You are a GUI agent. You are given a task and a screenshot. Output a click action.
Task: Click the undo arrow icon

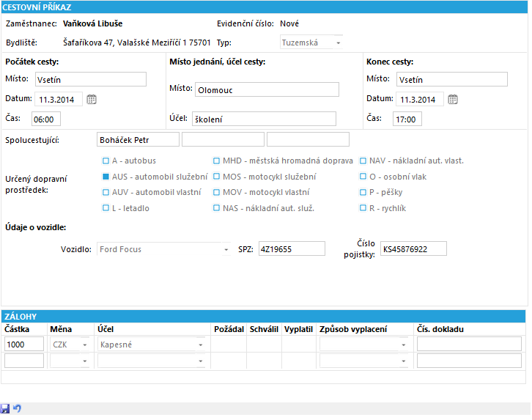click(x=17, y=408)
